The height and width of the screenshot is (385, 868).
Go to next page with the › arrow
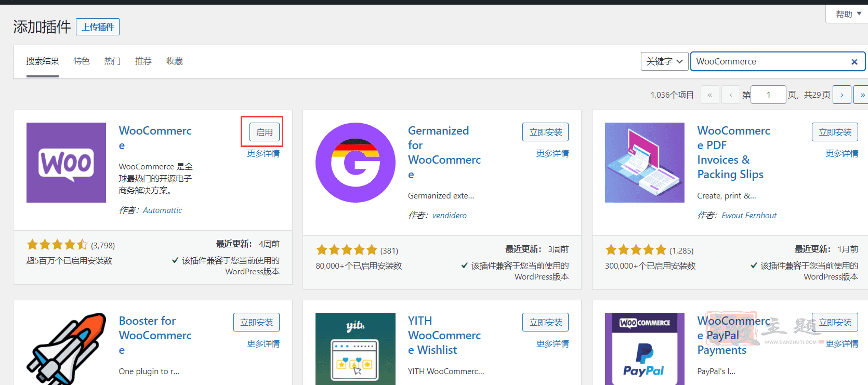pos(842,95)
